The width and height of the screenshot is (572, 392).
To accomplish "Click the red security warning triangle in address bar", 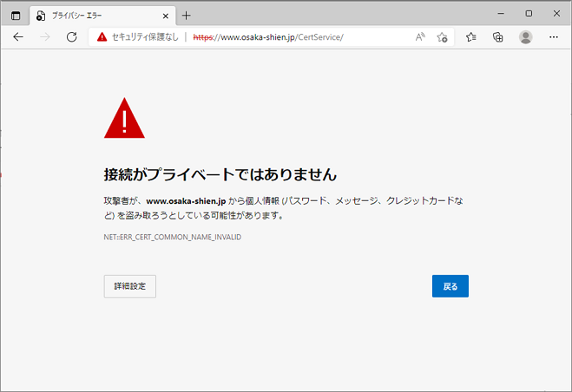I will 102,36.
